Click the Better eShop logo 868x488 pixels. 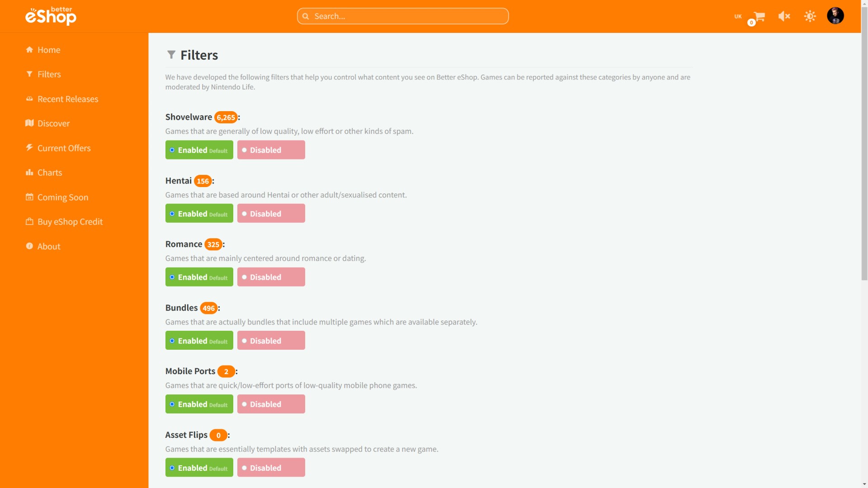tap(51, 16)
